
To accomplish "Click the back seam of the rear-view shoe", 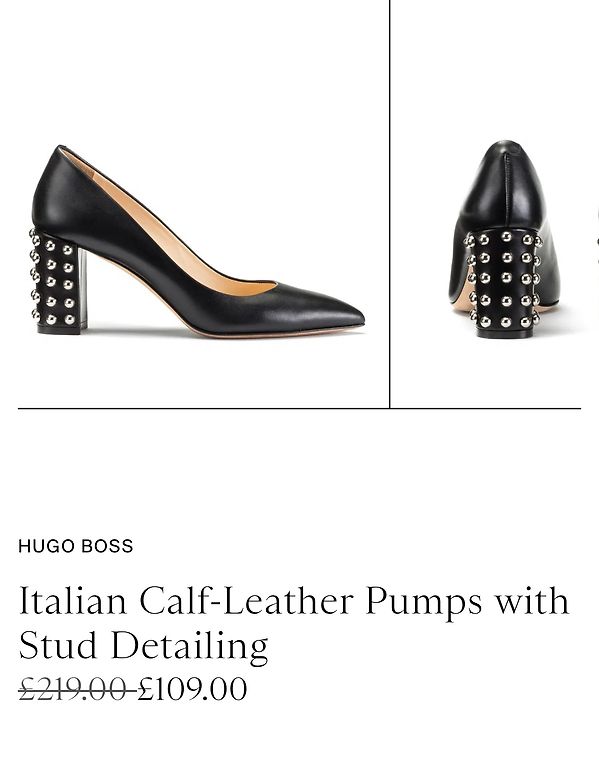I will tap(508, 189).
